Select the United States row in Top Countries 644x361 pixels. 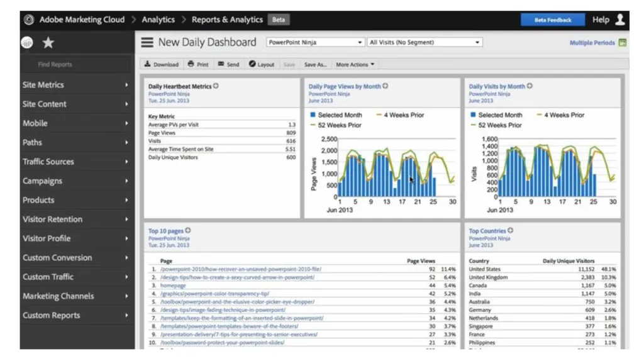pyautogui.click(x=542, y=269)
